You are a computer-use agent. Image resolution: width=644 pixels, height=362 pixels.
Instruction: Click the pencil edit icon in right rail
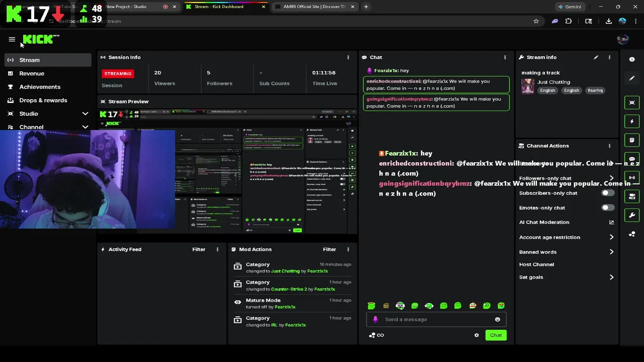[632, 78]
